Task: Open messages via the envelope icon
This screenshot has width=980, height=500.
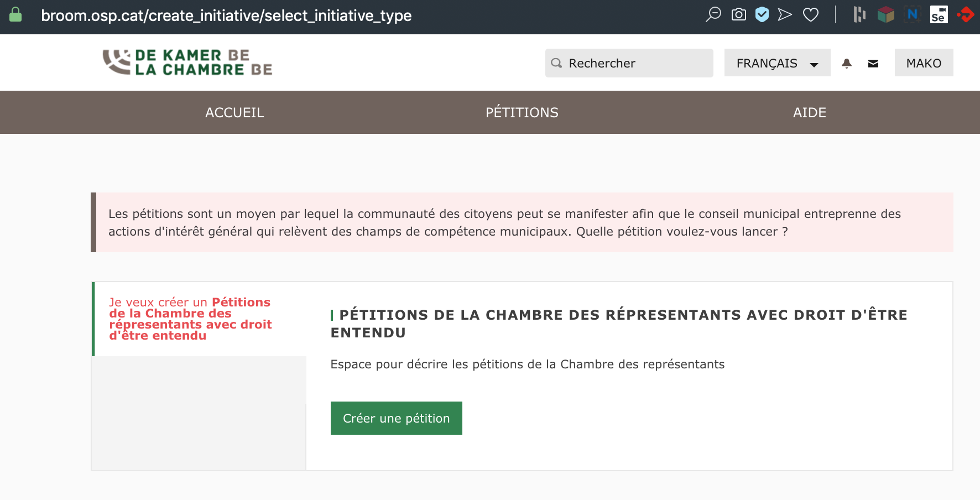Action: pos(873,64)
